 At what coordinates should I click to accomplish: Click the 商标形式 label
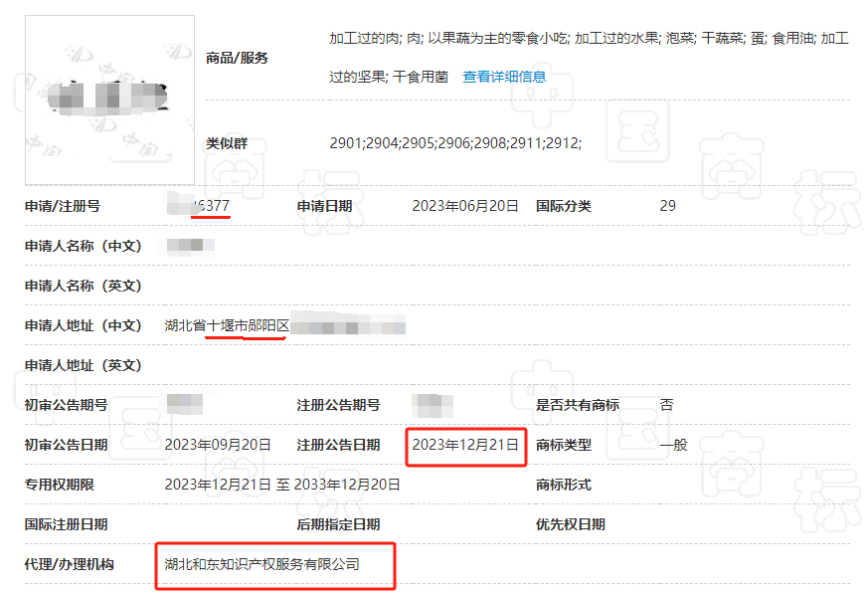click(563, 485)
